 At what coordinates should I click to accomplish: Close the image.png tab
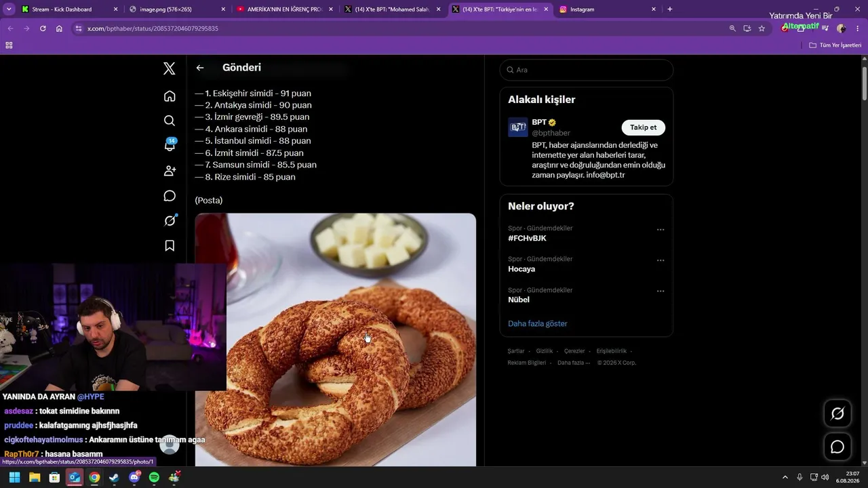224,9
